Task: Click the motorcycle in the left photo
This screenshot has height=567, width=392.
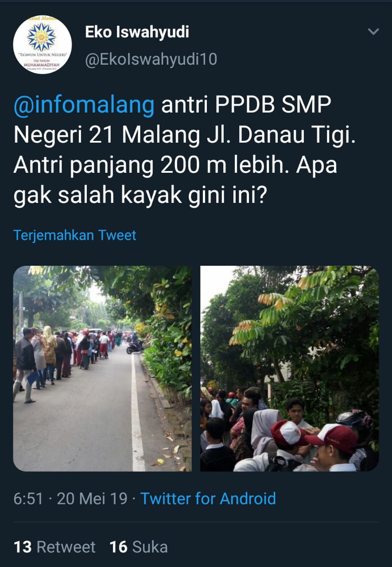Action: click(134, 346)
